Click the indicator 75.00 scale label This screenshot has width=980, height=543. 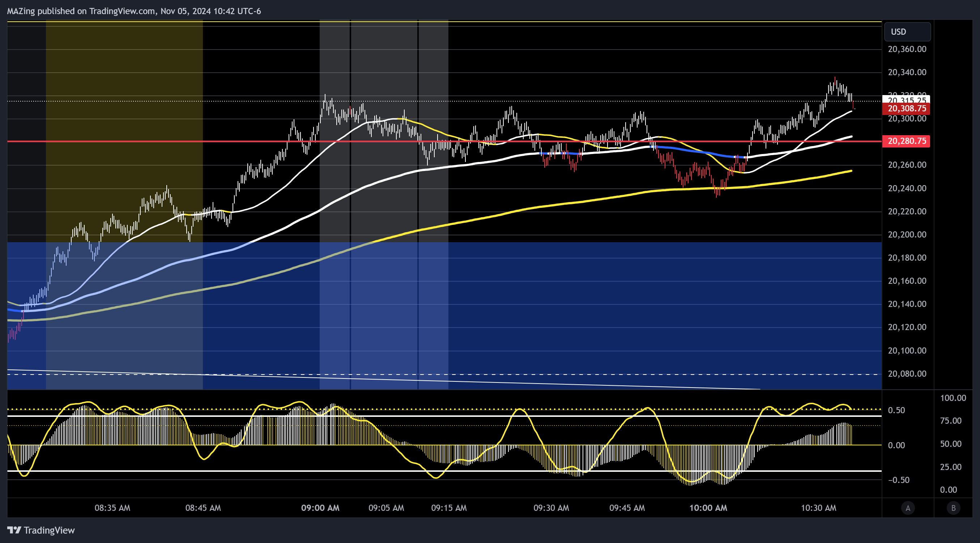click(x=951, y=421)
